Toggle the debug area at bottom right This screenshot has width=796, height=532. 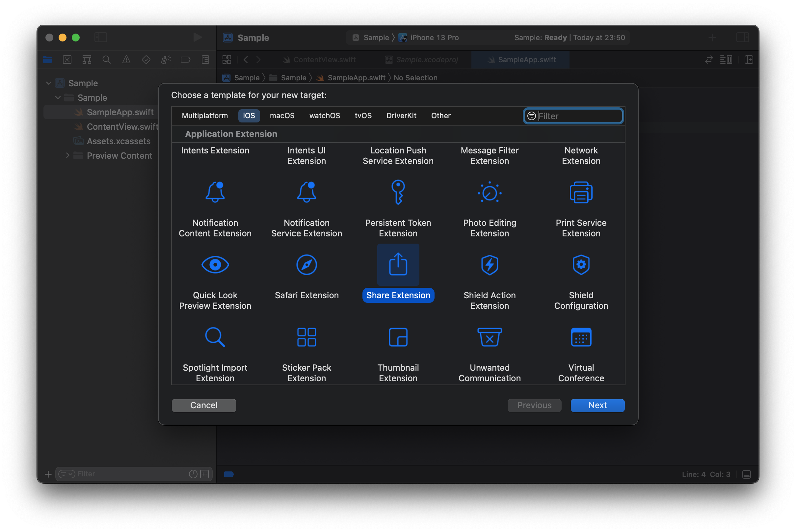pos(747,474)
